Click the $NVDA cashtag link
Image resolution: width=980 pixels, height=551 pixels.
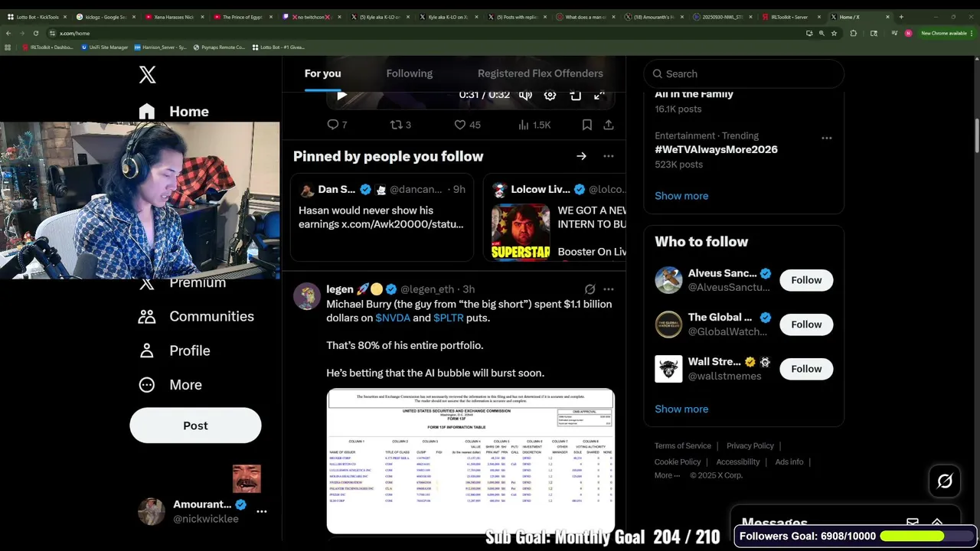click(393, 318)
